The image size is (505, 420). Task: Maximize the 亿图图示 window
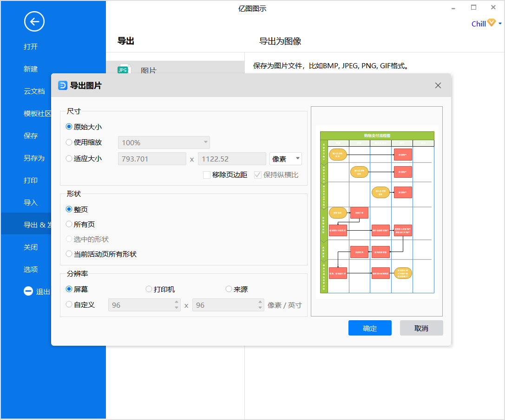tap(473, 7)
